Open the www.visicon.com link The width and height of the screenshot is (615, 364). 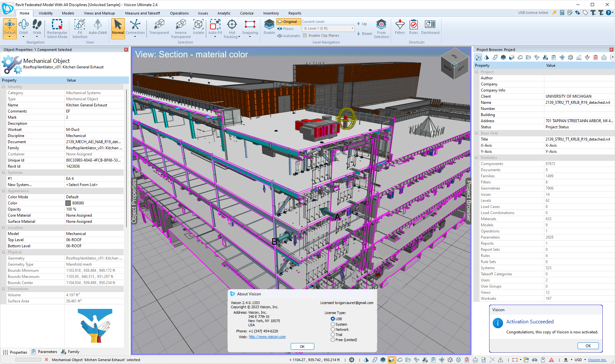[267, 337]
